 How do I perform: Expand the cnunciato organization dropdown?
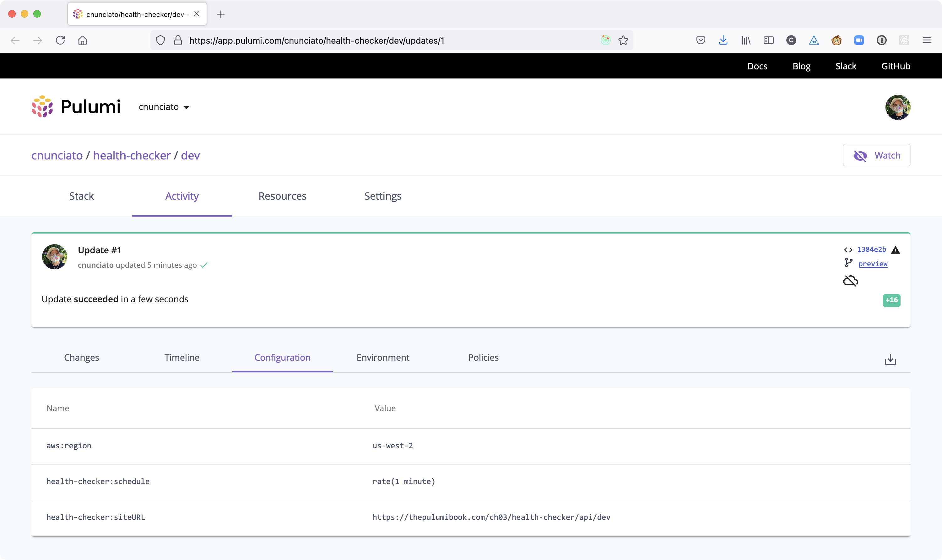[x=164, y=107]
